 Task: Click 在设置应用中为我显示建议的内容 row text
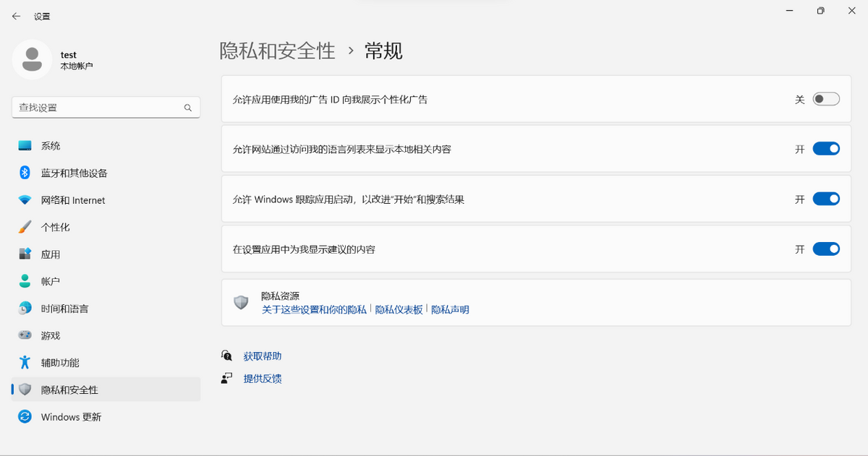(304, 249)
